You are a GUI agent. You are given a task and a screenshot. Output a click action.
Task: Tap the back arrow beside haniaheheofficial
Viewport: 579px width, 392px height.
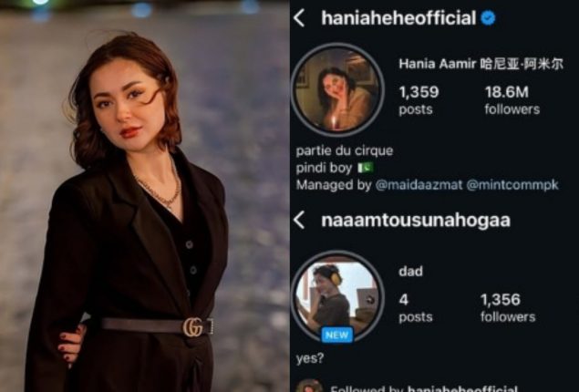(x=299, y=18)
